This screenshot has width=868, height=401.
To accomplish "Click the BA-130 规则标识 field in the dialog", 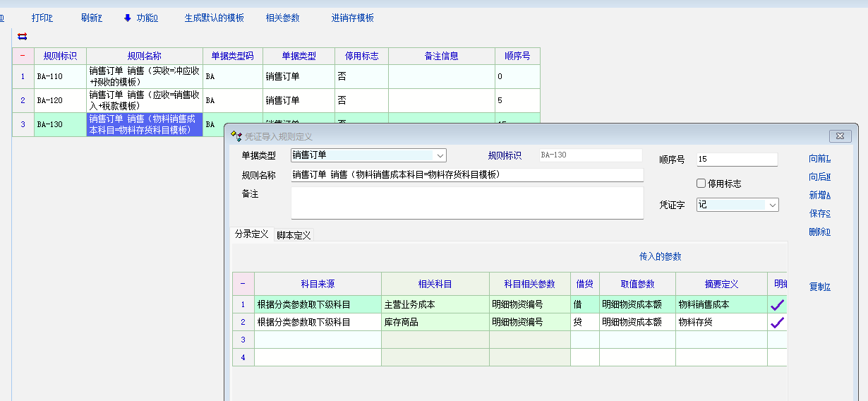I will [x=590, y=155].
